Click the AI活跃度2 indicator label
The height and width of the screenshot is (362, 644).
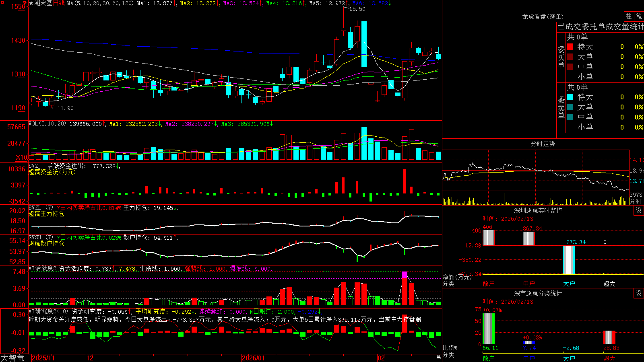pos(42,268)
